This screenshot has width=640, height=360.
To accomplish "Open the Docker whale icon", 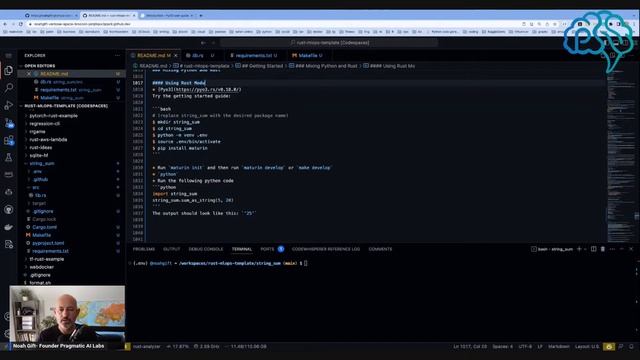I will click(x=9, y=227).
